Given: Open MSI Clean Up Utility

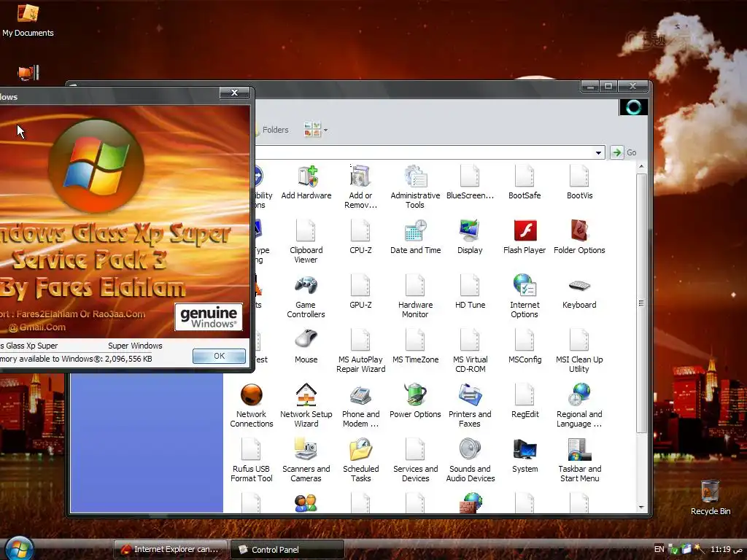Looking at the screenshot, I should 579,351.
